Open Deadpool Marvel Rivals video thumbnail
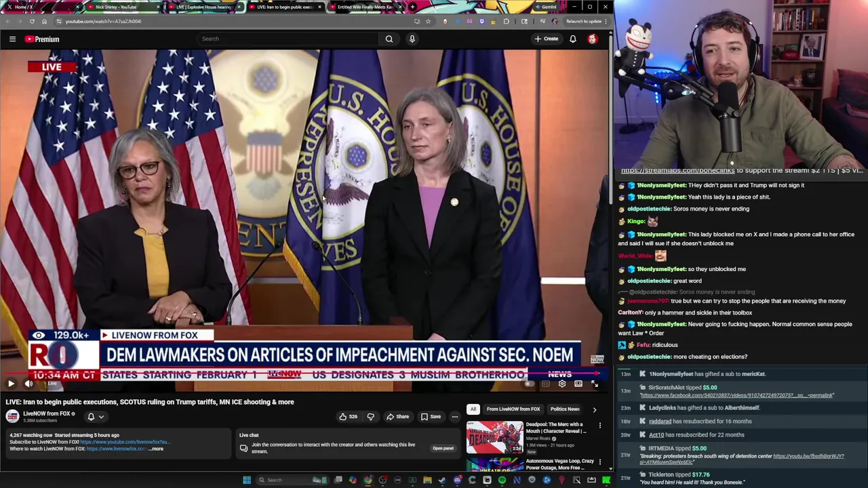The image size is (868, 488). click(x=494, y=437)
